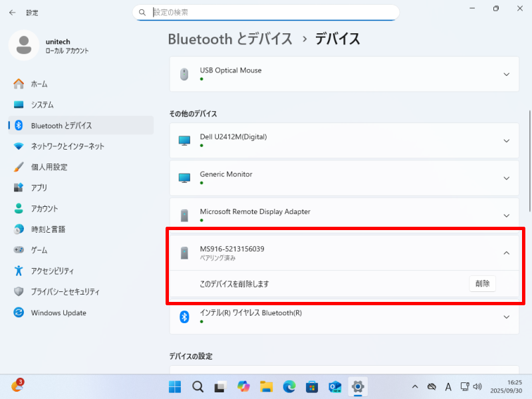Click the unitech user profile avatar
532x399 pixels.
click(x=24, y=45)
